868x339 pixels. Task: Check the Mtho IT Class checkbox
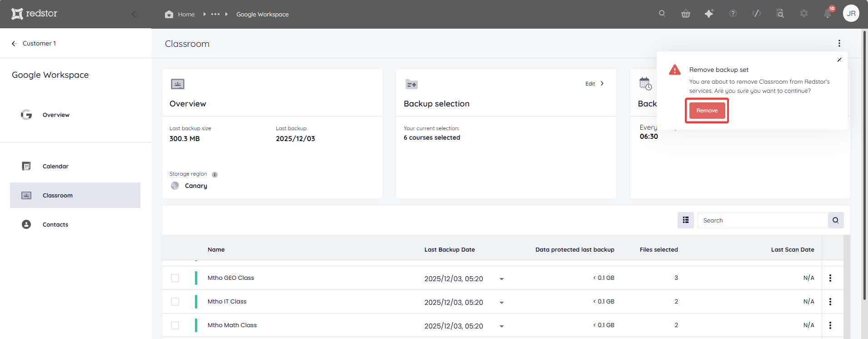click(x=175, y=302)
